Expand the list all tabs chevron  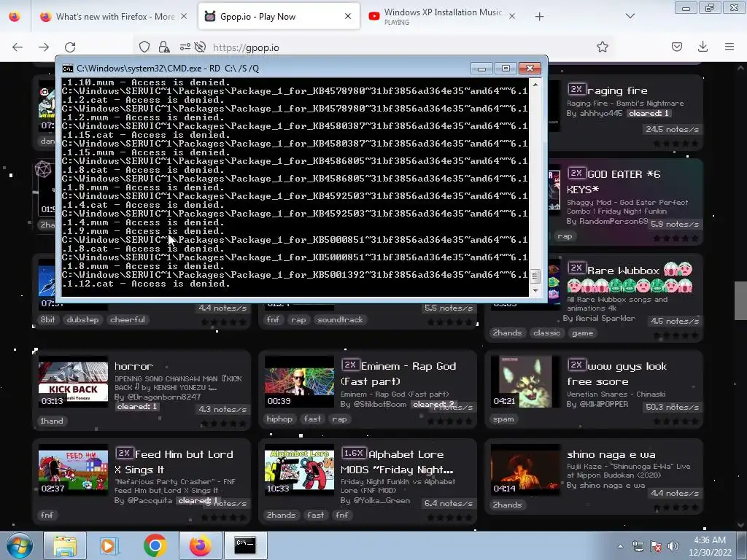pos(630,16)
